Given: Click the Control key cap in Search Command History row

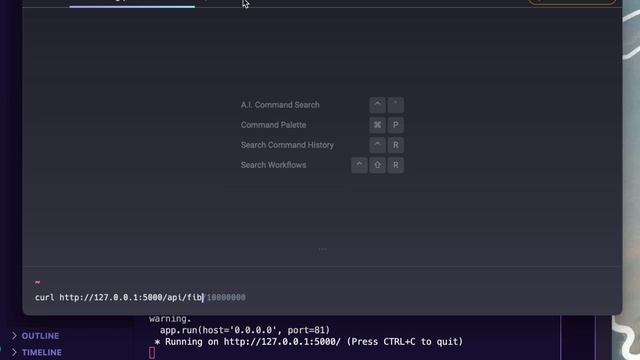Looking at the screenshot, I should point(377,145).
